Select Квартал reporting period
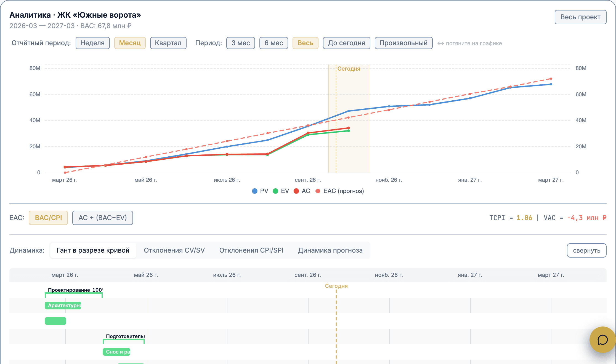 pyautogui.click(x=168, y=43)
